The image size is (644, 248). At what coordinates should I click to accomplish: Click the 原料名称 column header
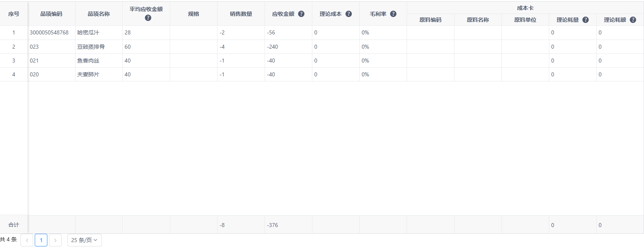point(478,20)
